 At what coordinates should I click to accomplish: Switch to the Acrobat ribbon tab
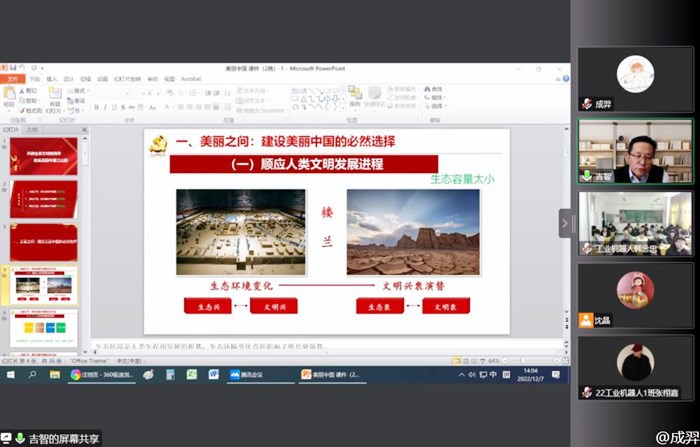click(x=190, y=78)
